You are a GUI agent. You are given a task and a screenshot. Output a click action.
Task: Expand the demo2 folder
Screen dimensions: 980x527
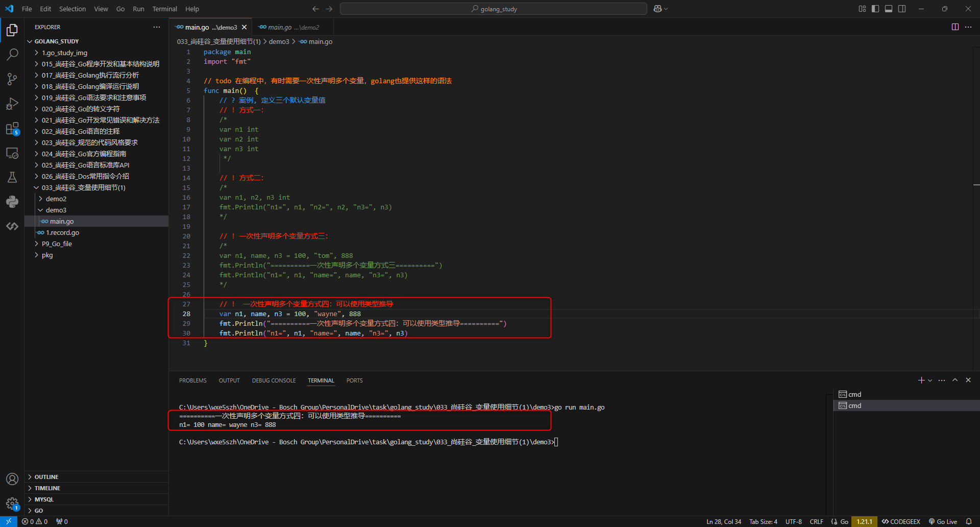(x=56, y=199)
